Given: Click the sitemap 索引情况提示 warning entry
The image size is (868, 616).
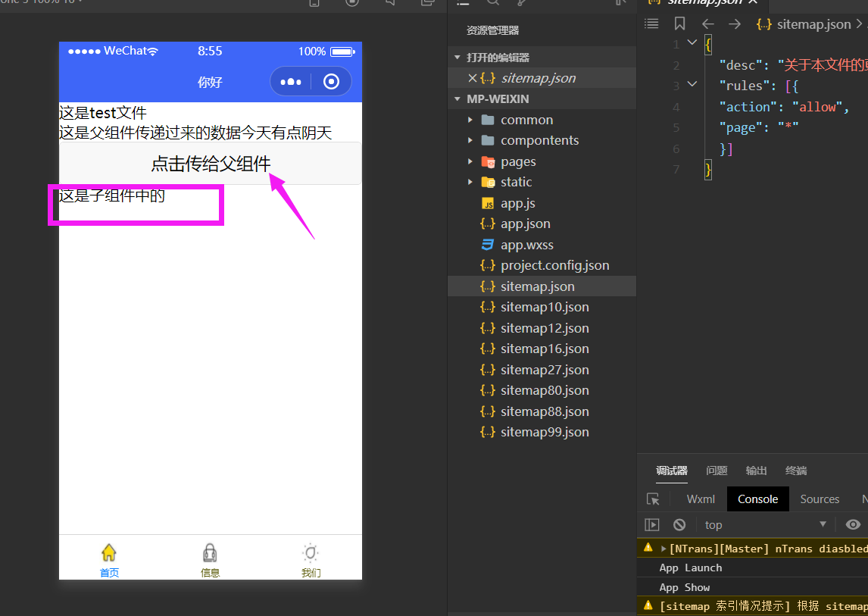Looking at the screenshot, I should point(753,606).
